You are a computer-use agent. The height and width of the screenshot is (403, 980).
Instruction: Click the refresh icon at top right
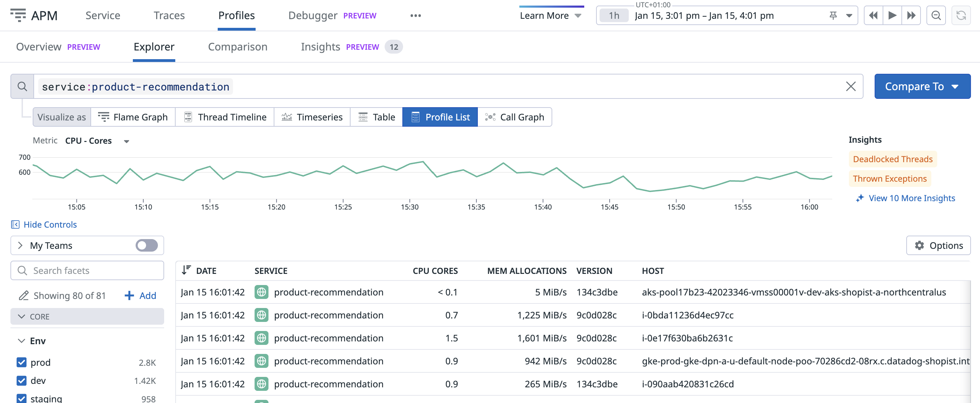tap(961, 16)
